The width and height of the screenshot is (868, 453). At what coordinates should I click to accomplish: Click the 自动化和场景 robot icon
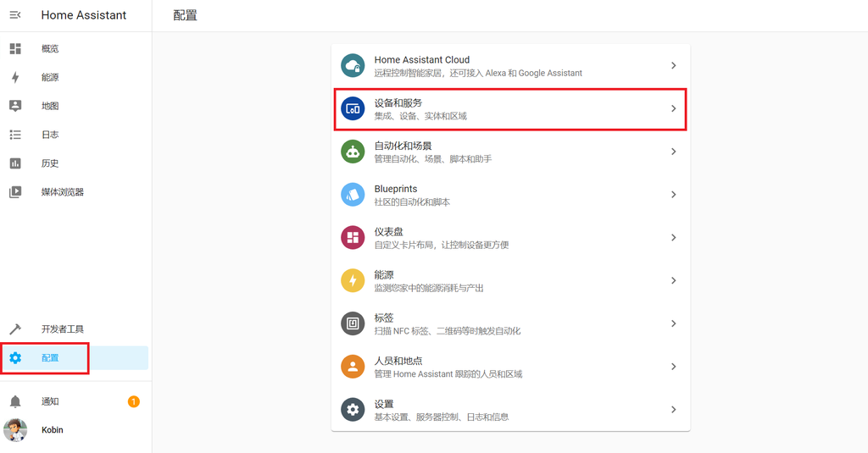point(353,152)
